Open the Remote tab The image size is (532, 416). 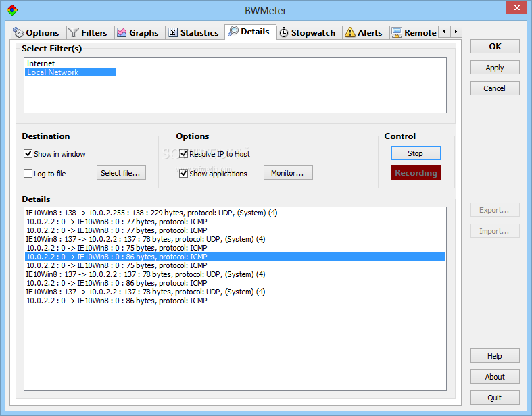pos(414,33)
